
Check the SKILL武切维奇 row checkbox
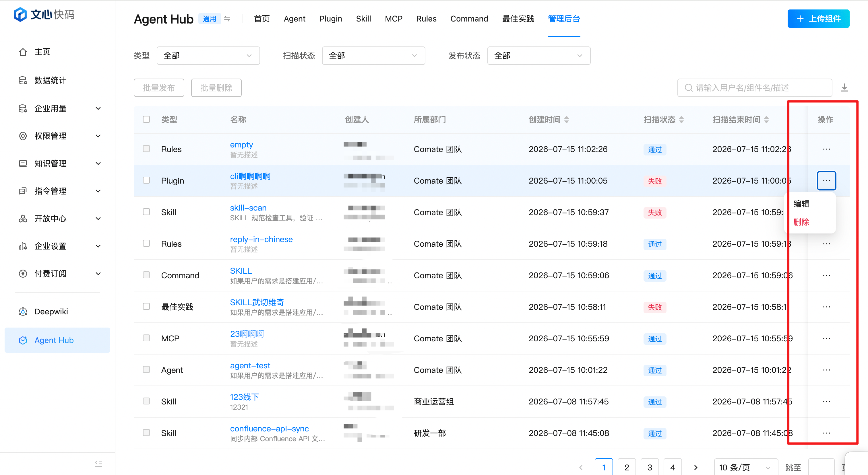coord(146,307)
